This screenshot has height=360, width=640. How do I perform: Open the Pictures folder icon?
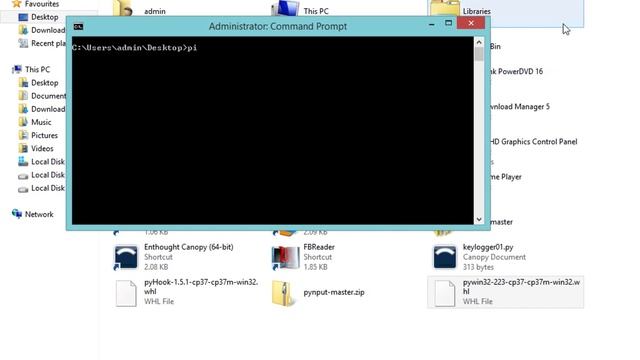click(x=23, y=135)
